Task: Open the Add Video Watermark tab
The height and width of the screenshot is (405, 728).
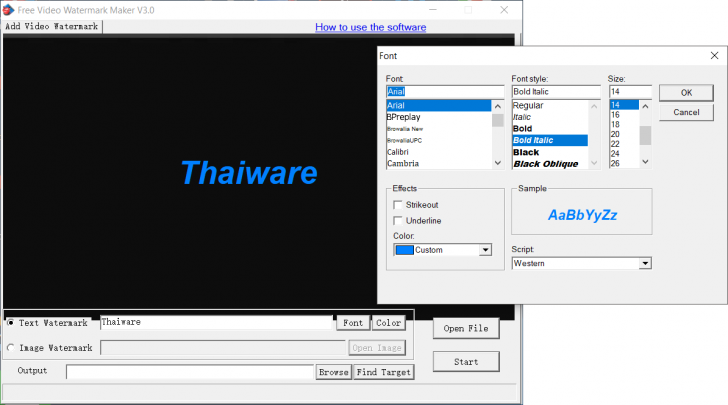Action: (x=52, y=26)
